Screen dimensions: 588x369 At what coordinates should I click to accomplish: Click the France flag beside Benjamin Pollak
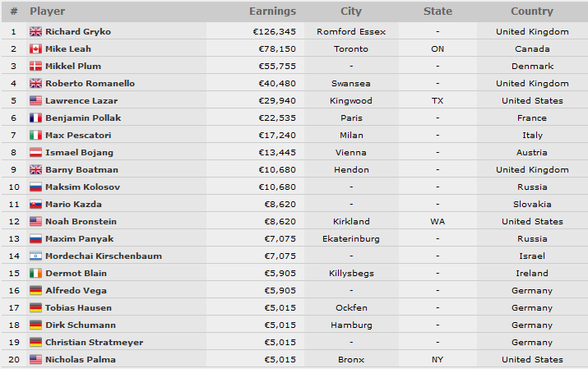pos(35,118)
